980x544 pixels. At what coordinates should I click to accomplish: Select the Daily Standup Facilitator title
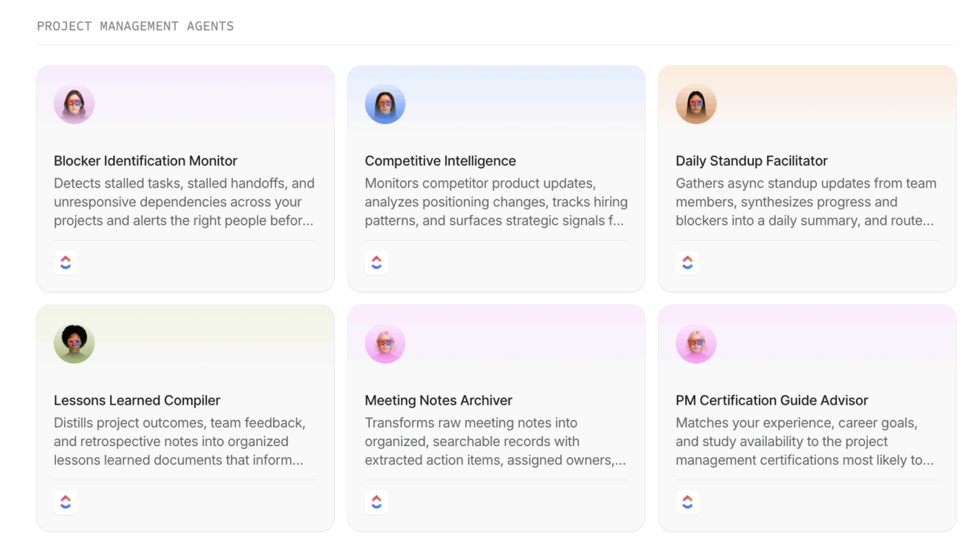pos(751,161)
